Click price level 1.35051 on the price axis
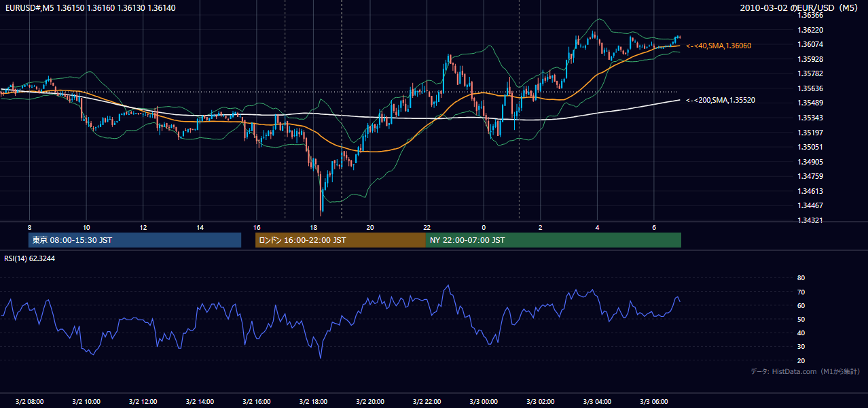 coord(810,147)
